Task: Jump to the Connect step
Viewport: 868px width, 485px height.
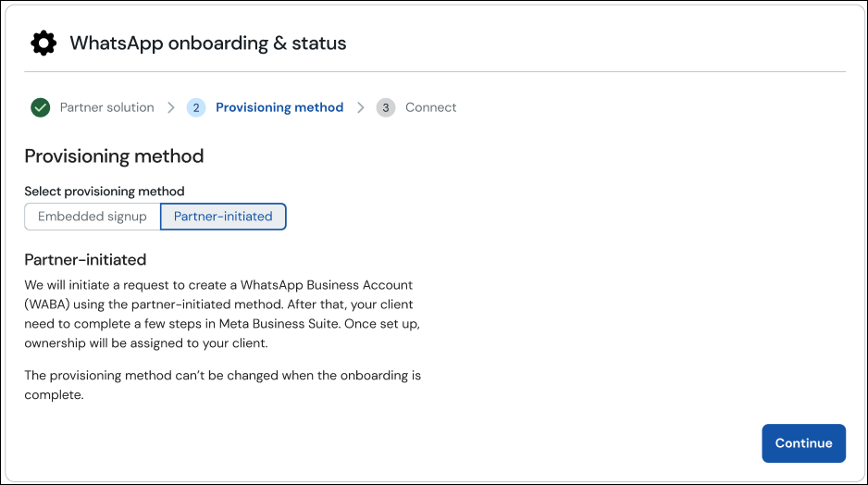Action: click(x=430, y=107)
